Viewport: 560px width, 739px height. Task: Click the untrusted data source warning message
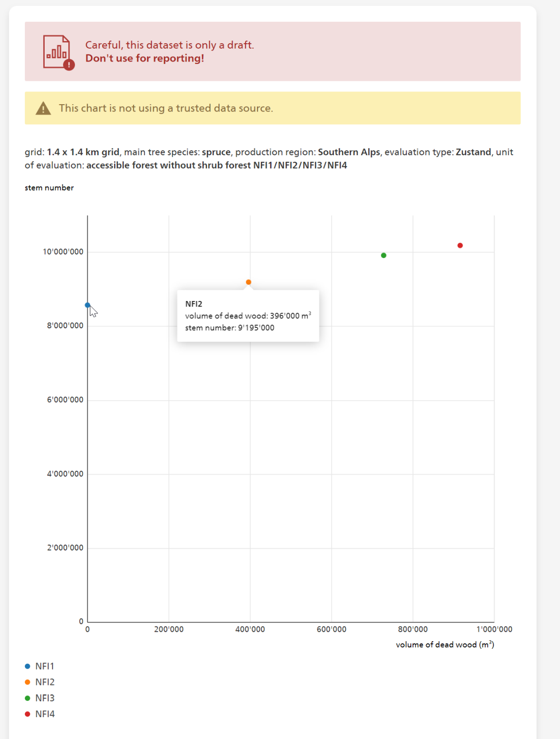166,108
